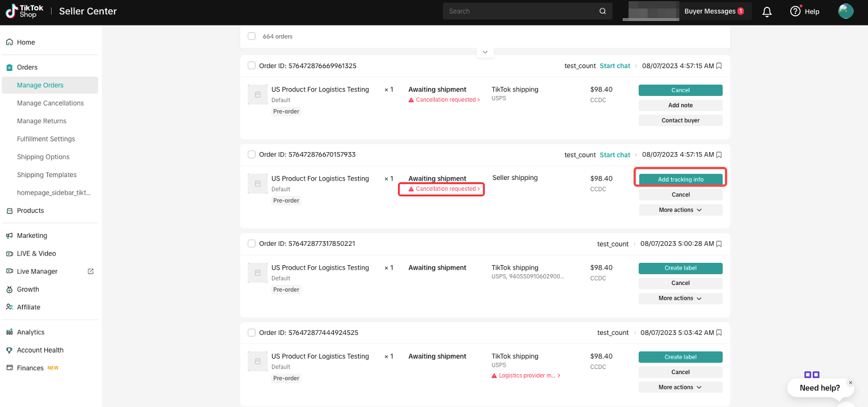Click product thumbnail of order 576472877317850221
This screenshot has height=407, width=868.
click(258, 273)
